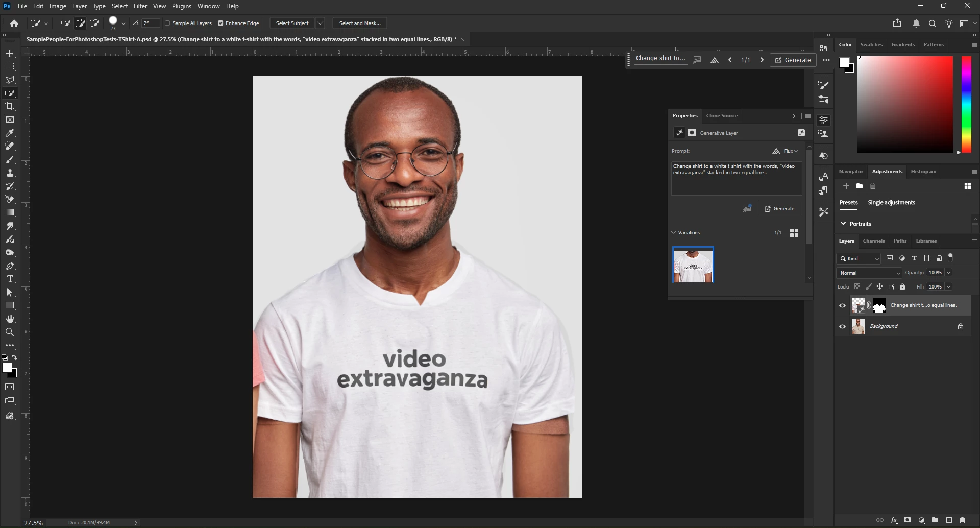Viewport: 980px width, 528px height.
Task: Select the Move tool
Action: [10, 54]
